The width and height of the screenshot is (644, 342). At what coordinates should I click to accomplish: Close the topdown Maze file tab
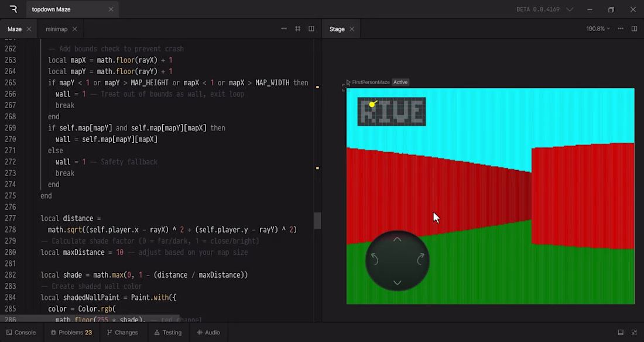(x=111, y=9)
